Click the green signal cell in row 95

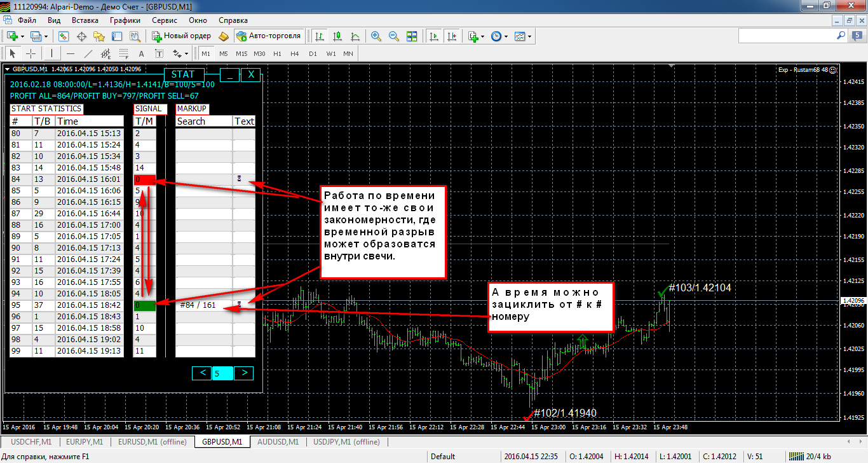[144, 305]
